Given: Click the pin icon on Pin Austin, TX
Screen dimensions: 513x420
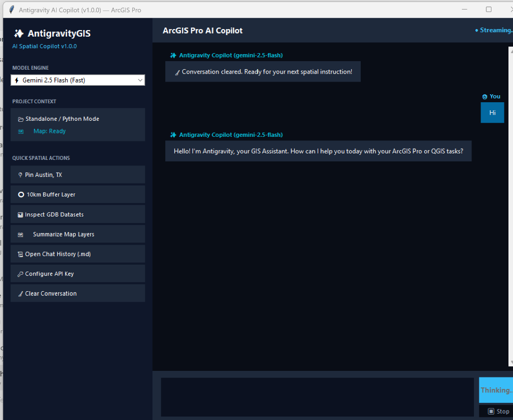Looking at the screenshot, I should [x=20, y=175].
